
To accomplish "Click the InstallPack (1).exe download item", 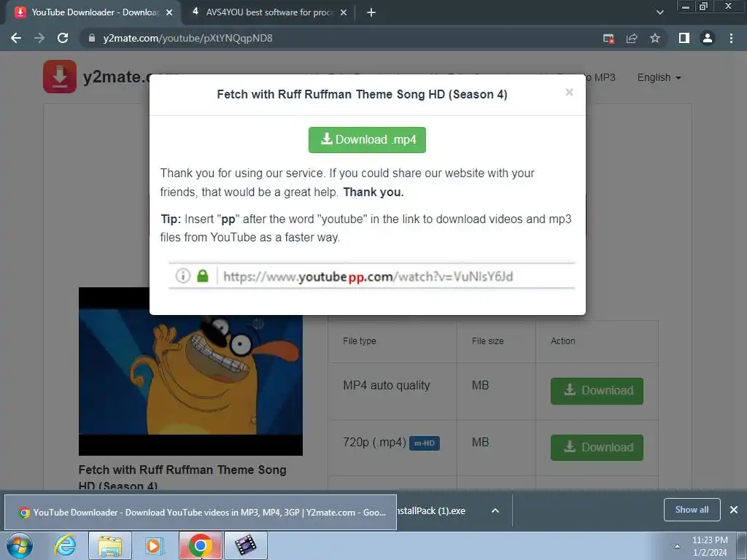I will tap(431, 510).
